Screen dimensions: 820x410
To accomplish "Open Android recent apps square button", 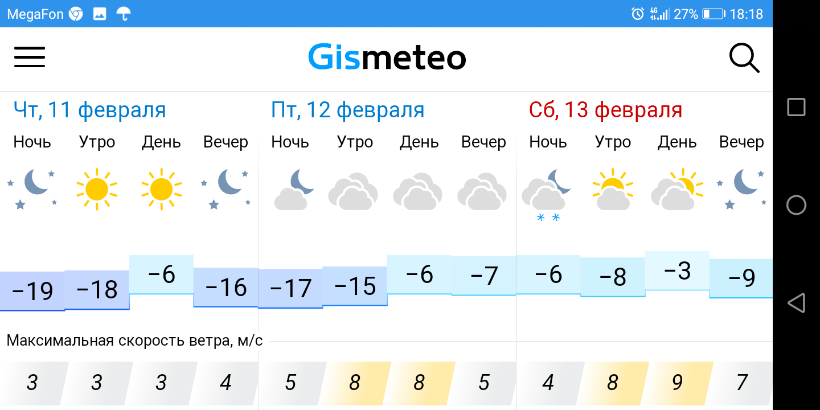I will (796, 107).
